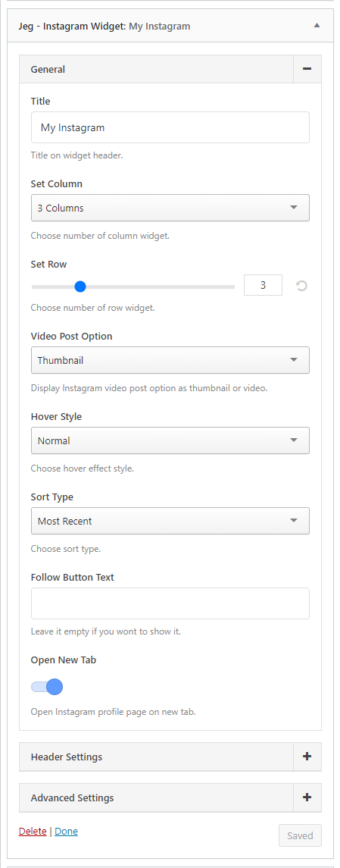
Task: Open the Sort Type dropdown
Action: [x=170, y=521]
